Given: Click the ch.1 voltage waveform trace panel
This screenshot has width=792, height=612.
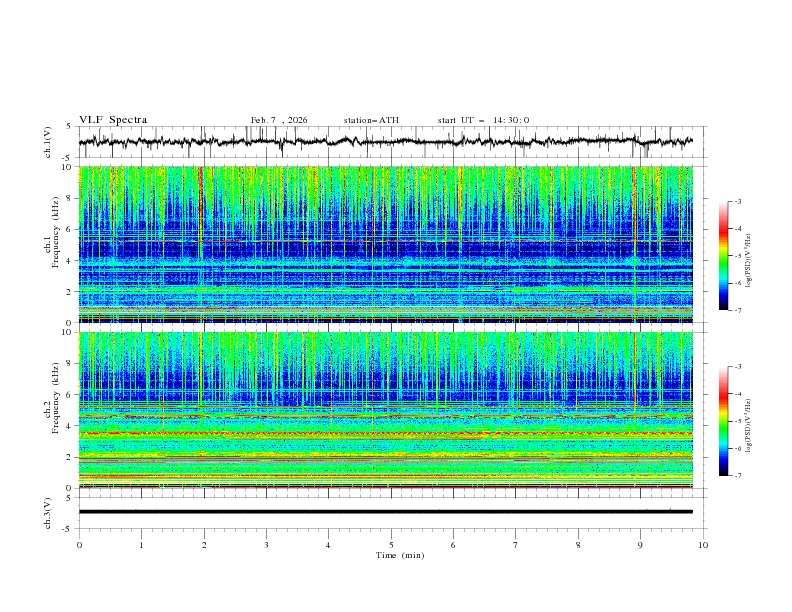Looking at the screenshot, I should coord(393,142).
